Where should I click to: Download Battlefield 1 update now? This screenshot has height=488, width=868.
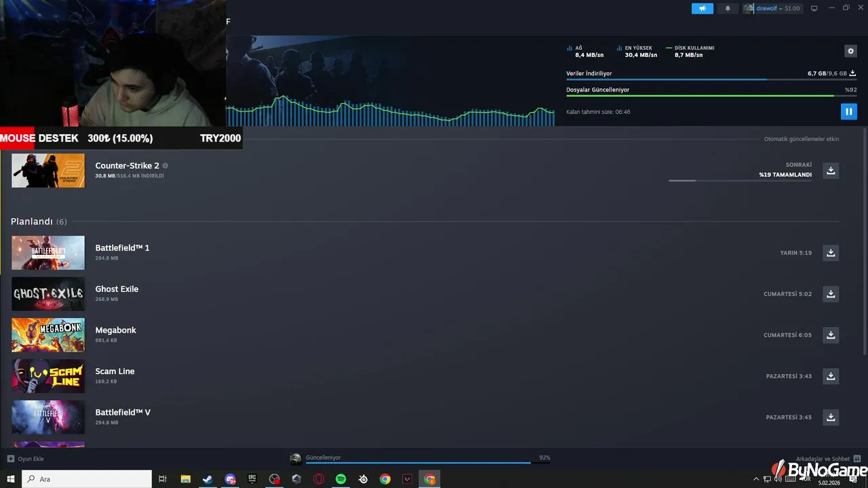831,253
